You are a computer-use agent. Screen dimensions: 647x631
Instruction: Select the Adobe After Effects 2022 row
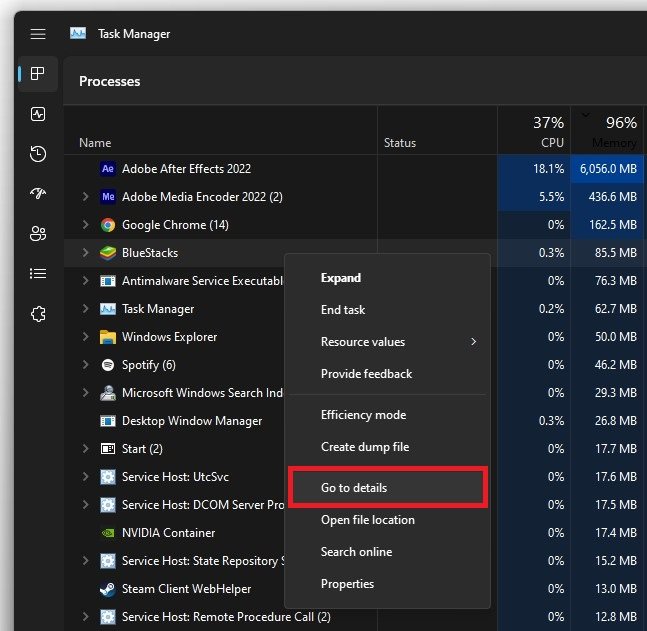click(x=186, y=169)
